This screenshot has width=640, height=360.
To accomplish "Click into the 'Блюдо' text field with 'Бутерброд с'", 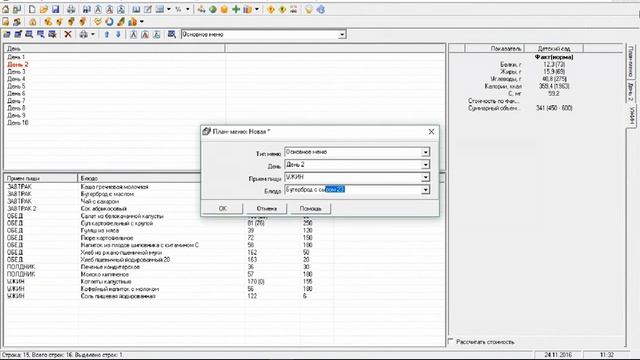I will 353,190.
